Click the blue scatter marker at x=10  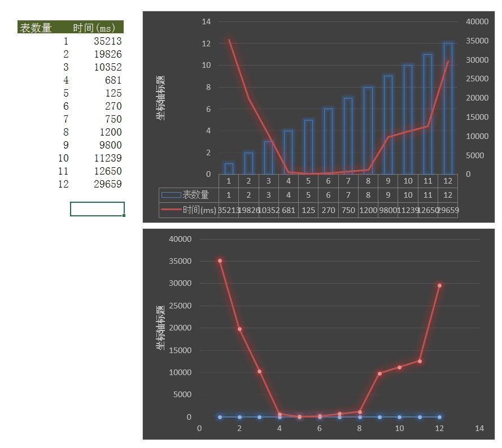point(399,417)
